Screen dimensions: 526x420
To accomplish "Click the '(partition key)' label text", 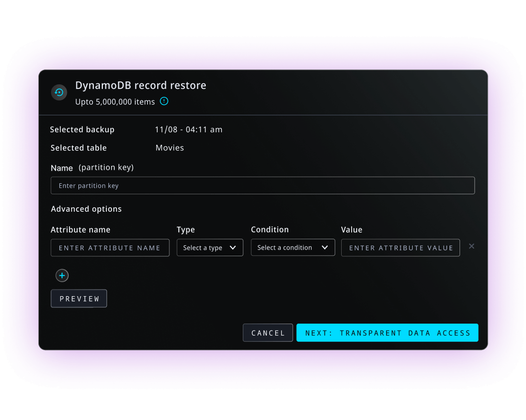I will (x=106, y=167).
